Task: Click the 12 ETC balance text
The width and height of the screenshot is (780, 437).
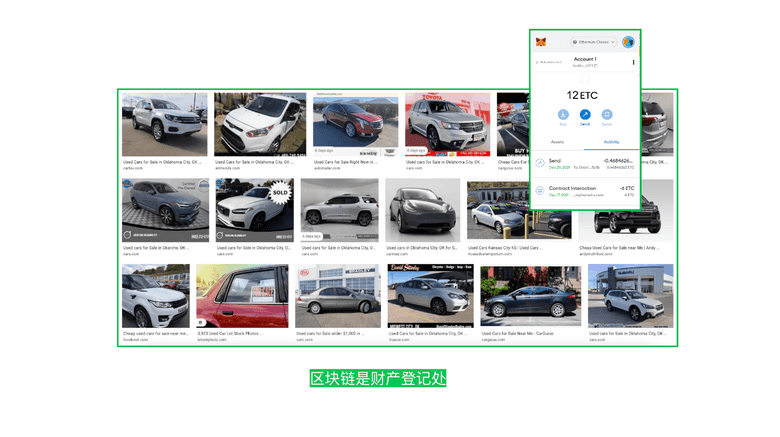Action: [585, 95]
